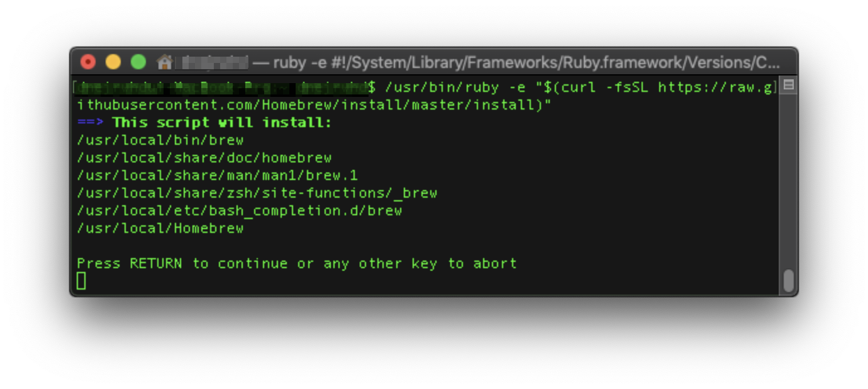Click the 'This script will install:' heading
Screen dimensions: 868x389
(221, 122)
